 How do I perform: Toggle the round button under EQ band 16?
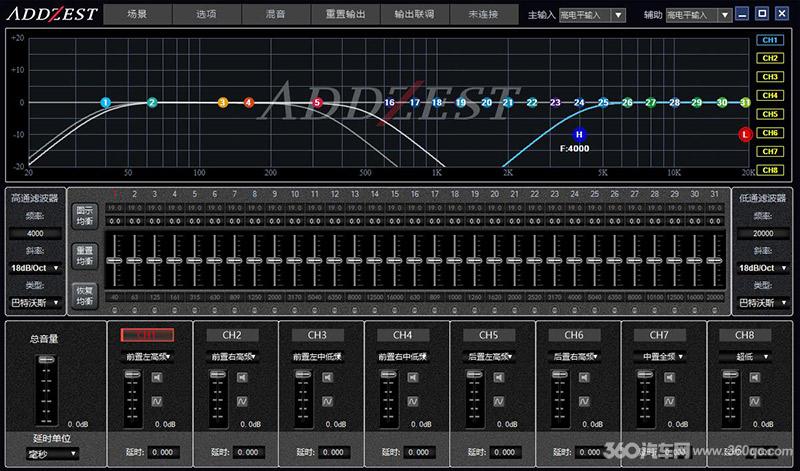click(x=415, y=310)
